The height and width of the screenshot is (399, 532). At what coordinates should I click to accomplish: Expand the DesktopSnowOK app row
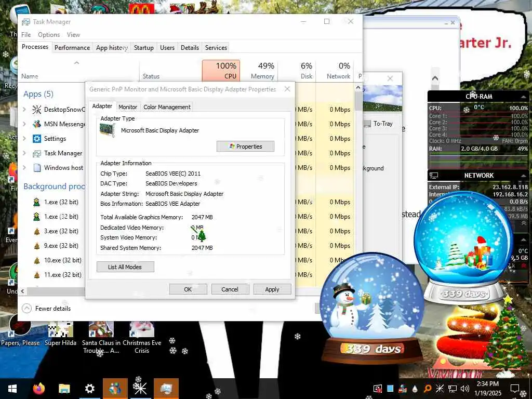(x=24, y=109)
